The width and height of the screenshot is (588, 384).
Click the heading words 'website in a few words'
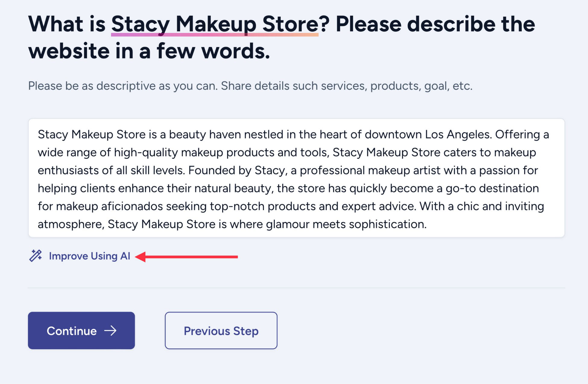click(x=149, y=51)
